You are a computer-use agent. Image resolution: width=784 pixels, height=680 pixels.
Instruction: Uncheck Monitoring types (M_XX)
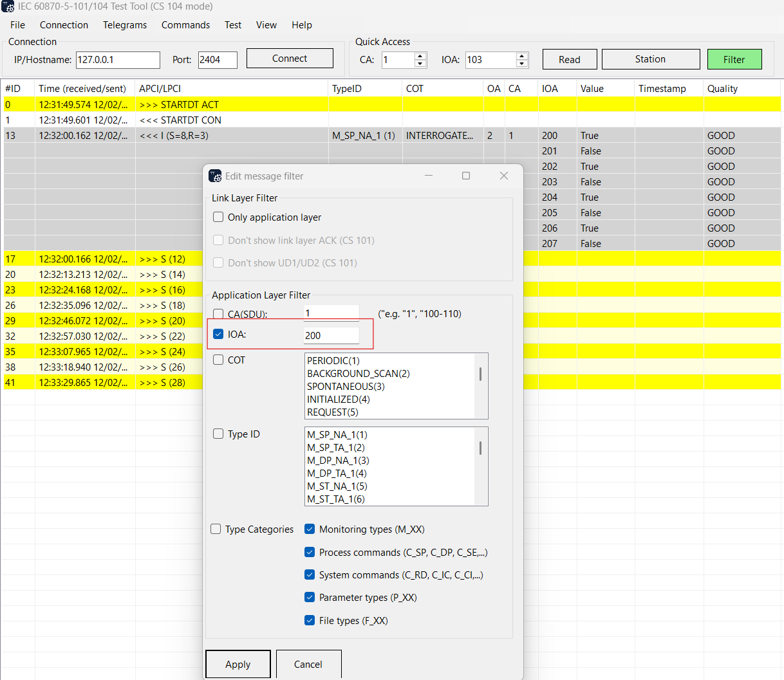(310, 529)
